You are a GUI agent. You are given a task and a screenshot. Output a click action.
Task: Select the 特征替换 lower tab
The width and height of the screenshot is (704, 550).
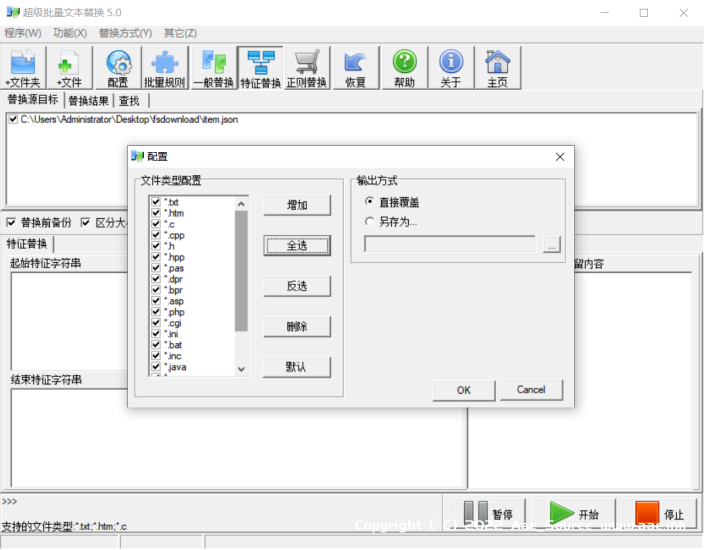tap(27, 244)
